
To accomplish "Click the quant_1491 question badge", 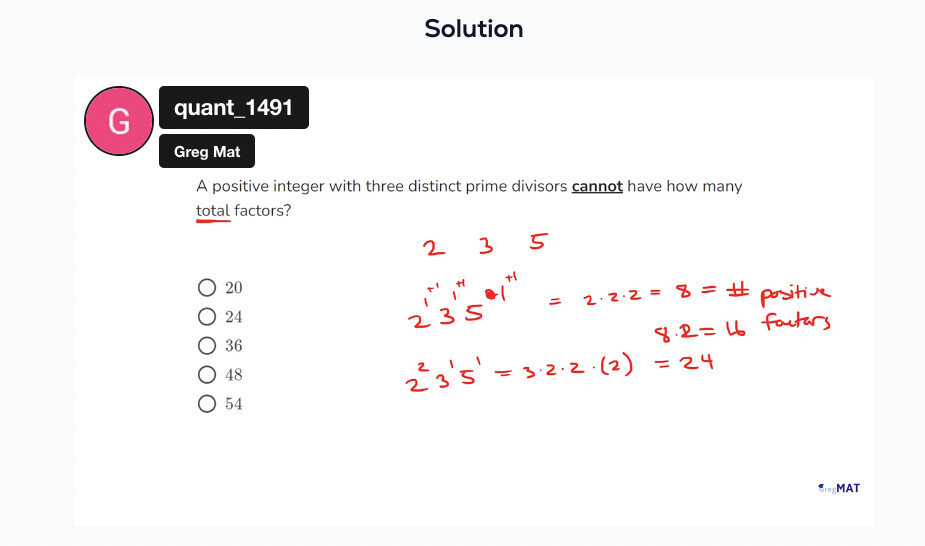I will [234, 107].
